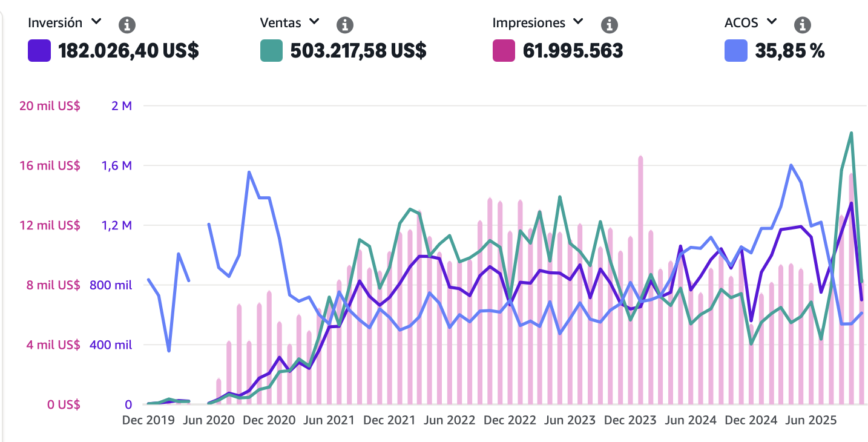Viewport: 868px width, 442px height.
Task: Click the 503.217,58 US$ sales total
Action: click(358, 51)
